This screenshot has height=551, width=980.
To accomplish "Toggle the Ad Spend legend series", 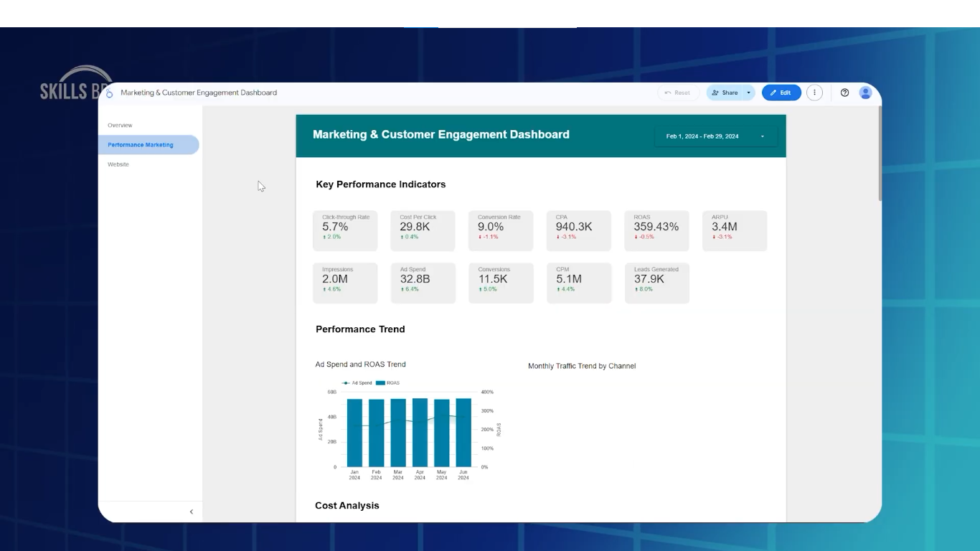I will click(x=357, y=383).
